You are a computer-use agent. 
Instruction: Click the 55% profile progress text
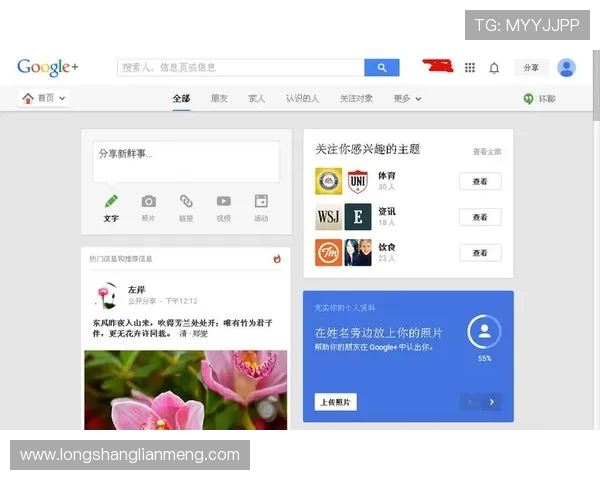click(x=484, y=359)
